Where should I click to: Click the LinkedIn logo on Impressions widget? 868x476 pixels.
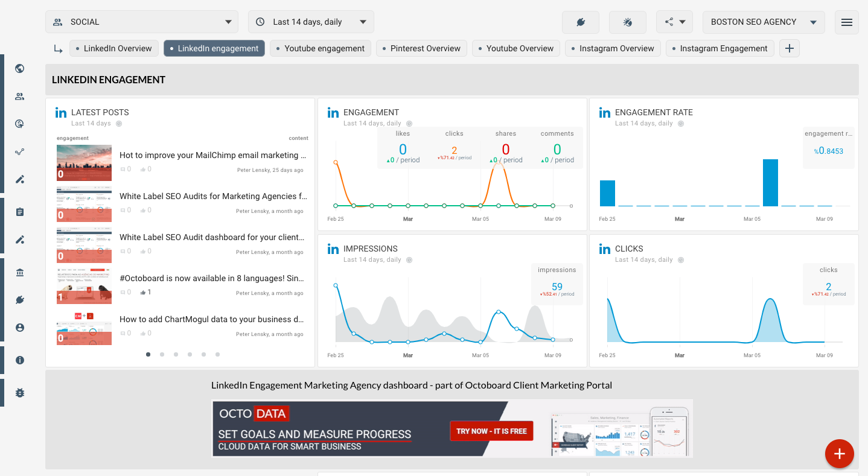(333, 249)
